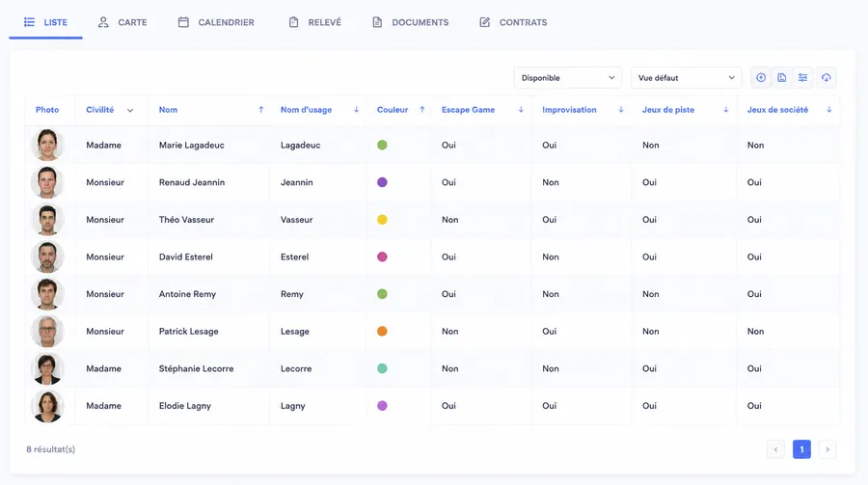Click Stéphanie Lecorre's teal color dot
The height and width of the screenshot is (485, 868).
click(382, 368)
